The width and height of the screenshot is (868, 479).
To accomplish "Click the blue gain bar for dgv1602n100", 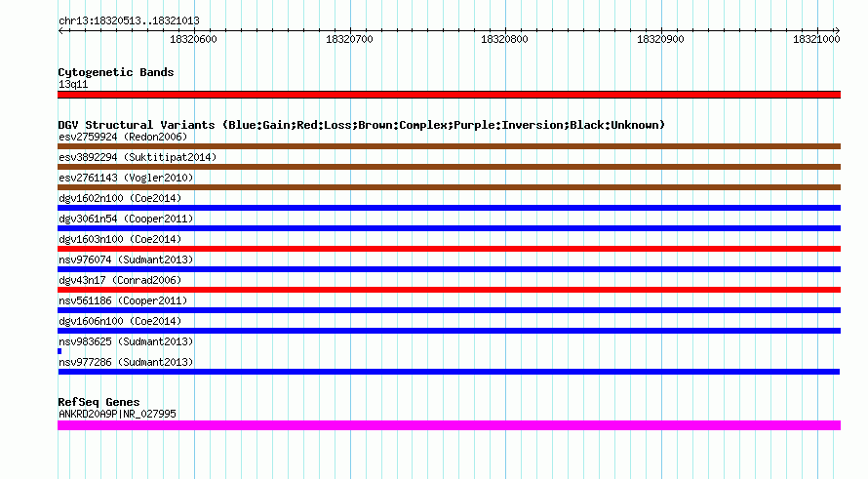I will coord(449,208).
